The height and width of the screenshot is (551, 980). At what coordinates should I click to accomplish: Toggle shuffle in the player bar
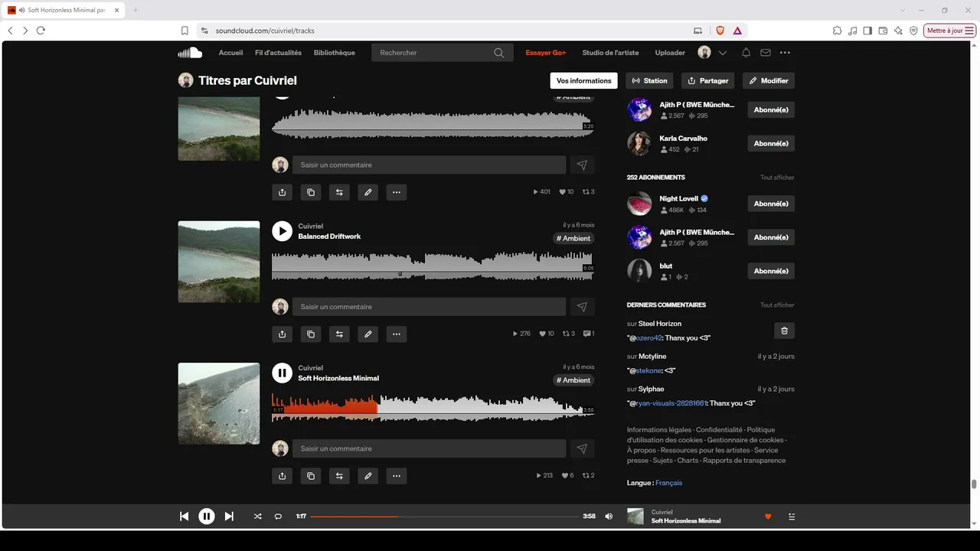coord(257,517)
